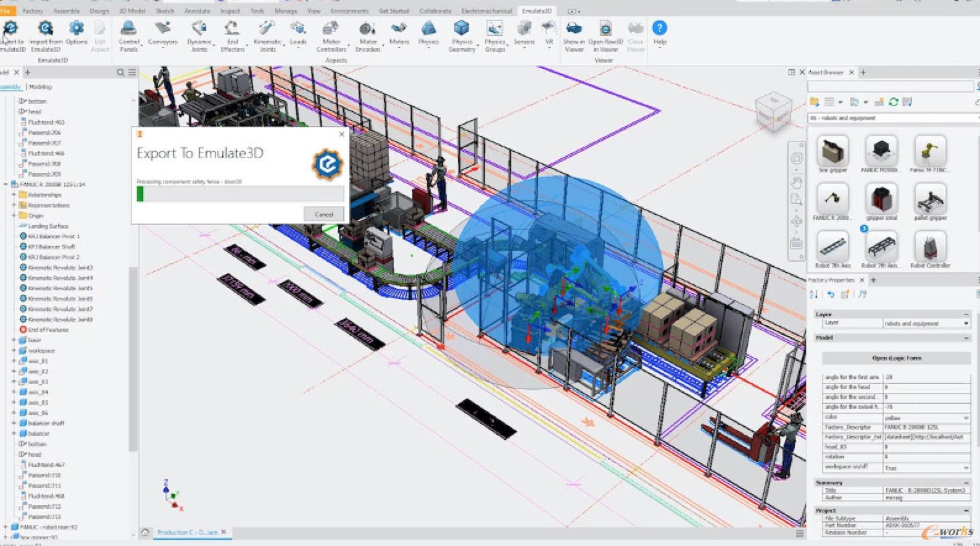Click sort icon in Factory Properties toolbar
Viewport: 980px width, 546px height.
click(814, 295)
